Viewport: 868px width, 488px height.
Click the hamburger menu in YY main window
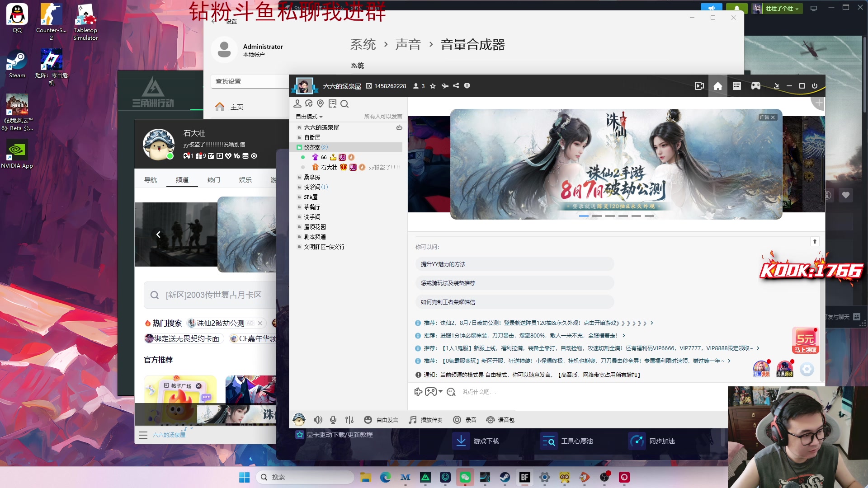point(143,435)
